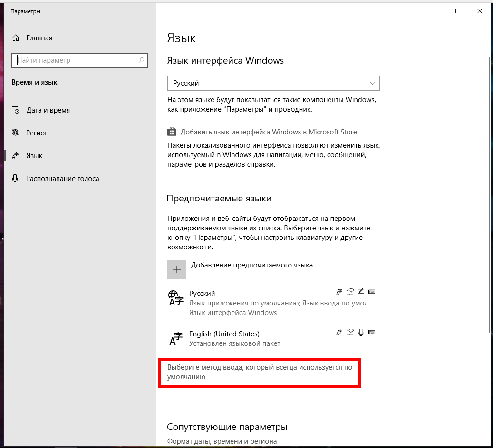Click speech recognition microphone icon in English row

361,333
